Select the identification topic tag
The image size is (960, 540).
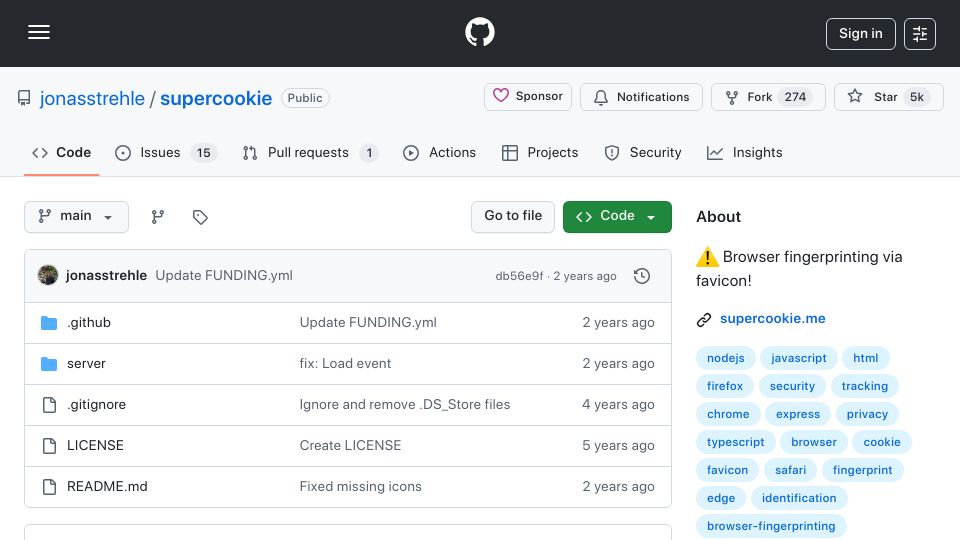[x=799, y=498]
